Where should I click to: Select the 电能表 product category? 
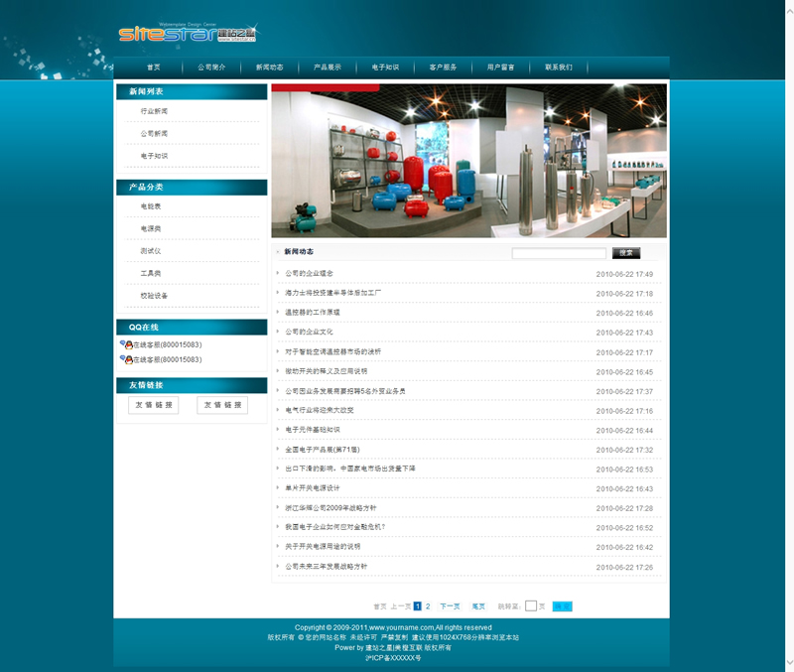151,206
